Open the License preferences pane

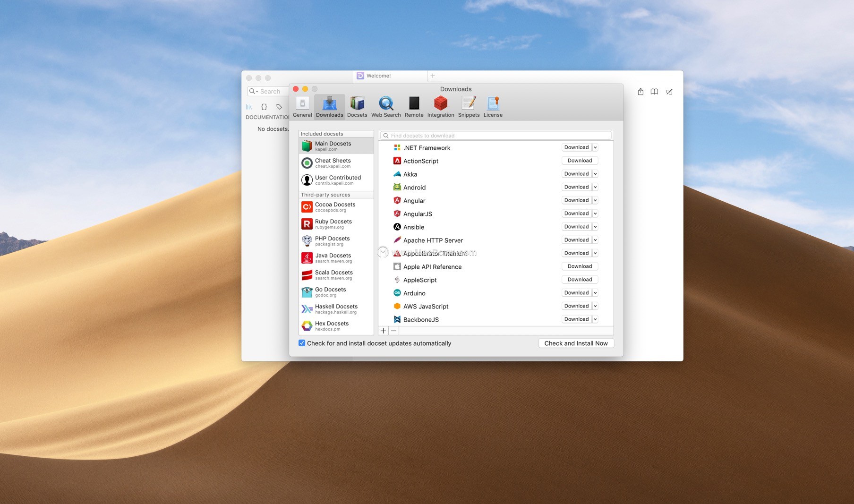(493, 107)
